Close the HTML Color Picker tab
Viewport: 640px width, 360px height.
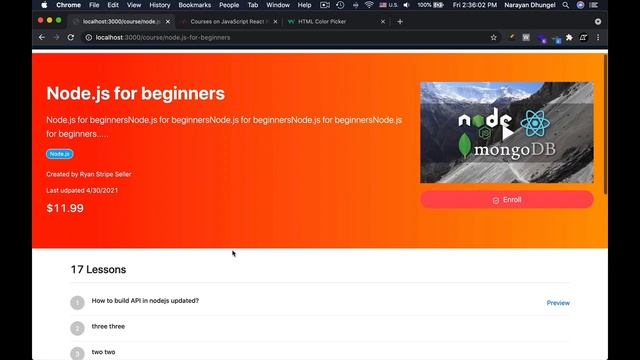click(x=383, y=22)
